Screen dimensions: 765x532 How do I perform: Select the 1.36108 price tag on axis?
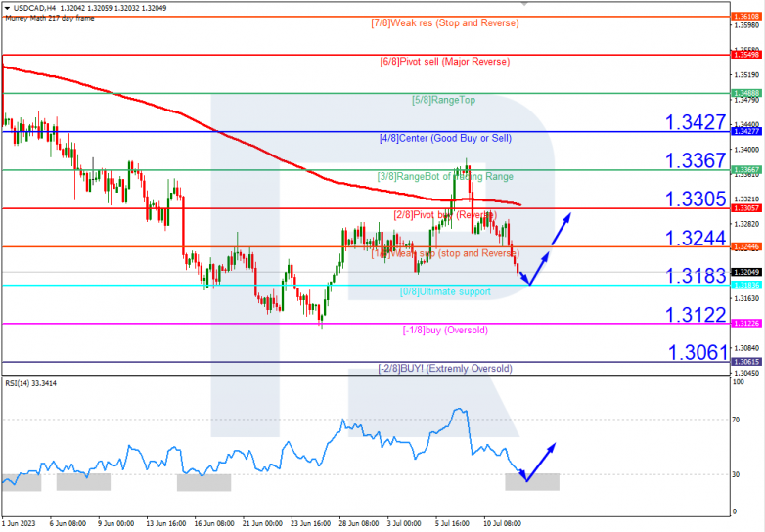click(746, 17)
